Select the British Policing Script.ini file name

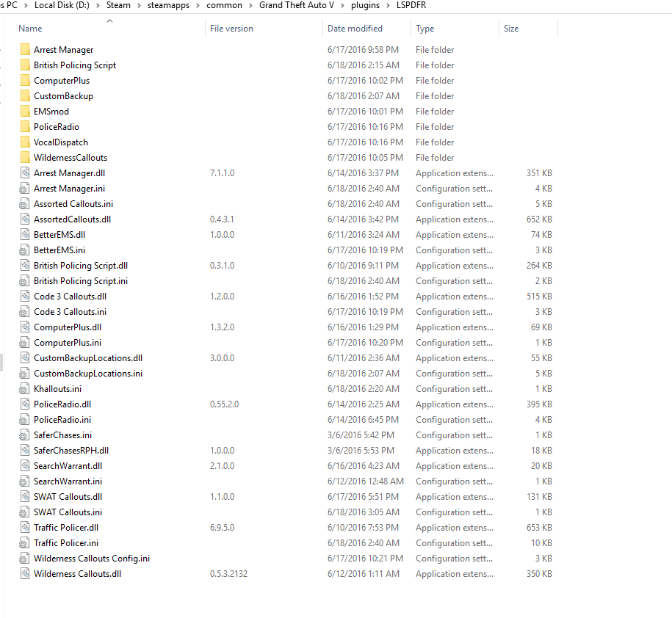click(81, 281)
